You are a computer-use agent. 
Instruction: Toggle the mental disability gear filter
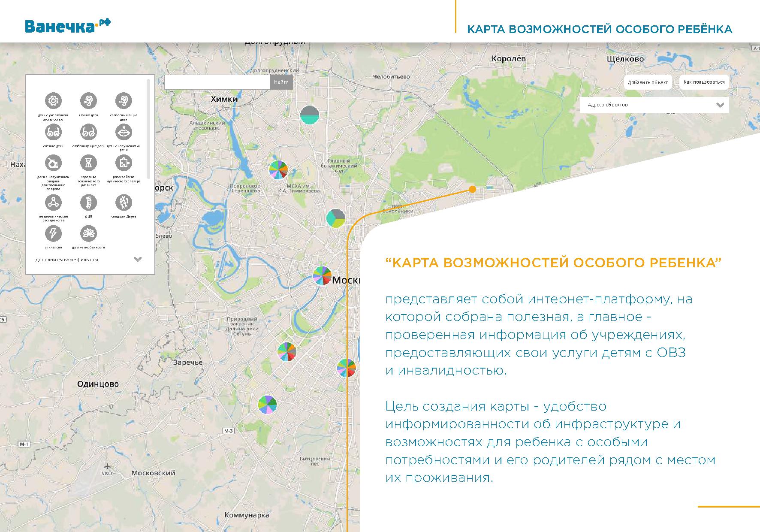click(53, 101)
